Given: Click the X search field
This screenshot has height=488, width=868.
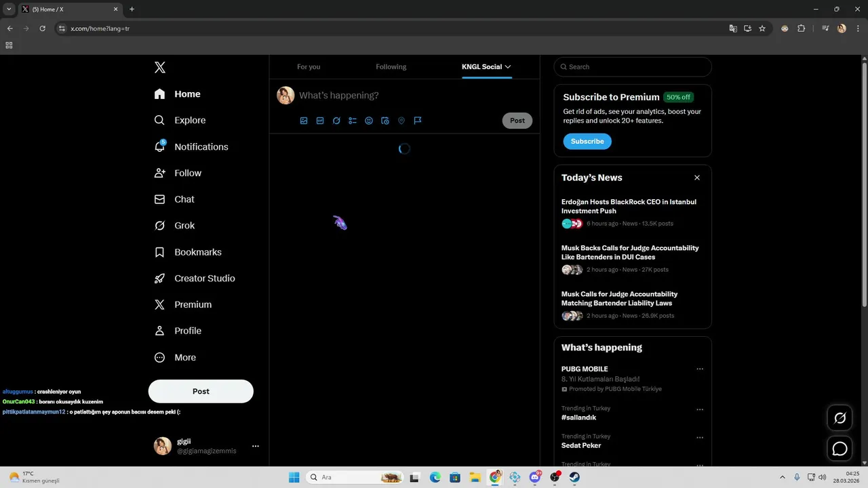Looking at the screenshot, I should (633, 66).
